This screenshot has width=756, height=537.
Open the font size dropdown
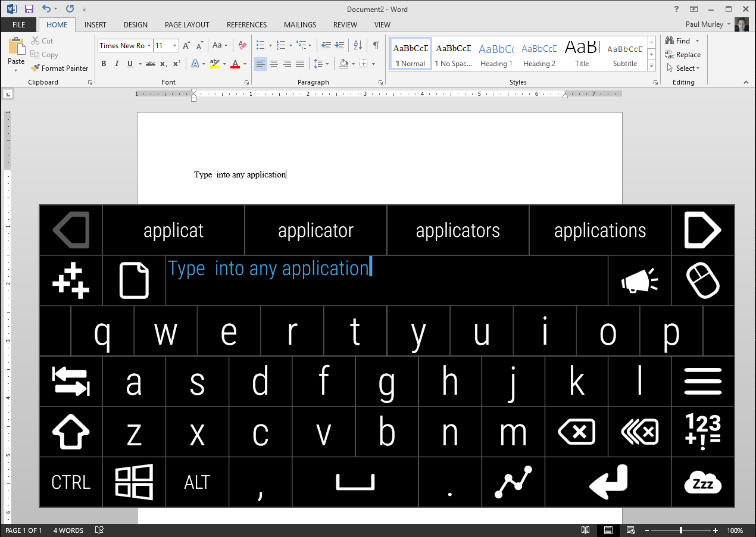pos(174,45)
